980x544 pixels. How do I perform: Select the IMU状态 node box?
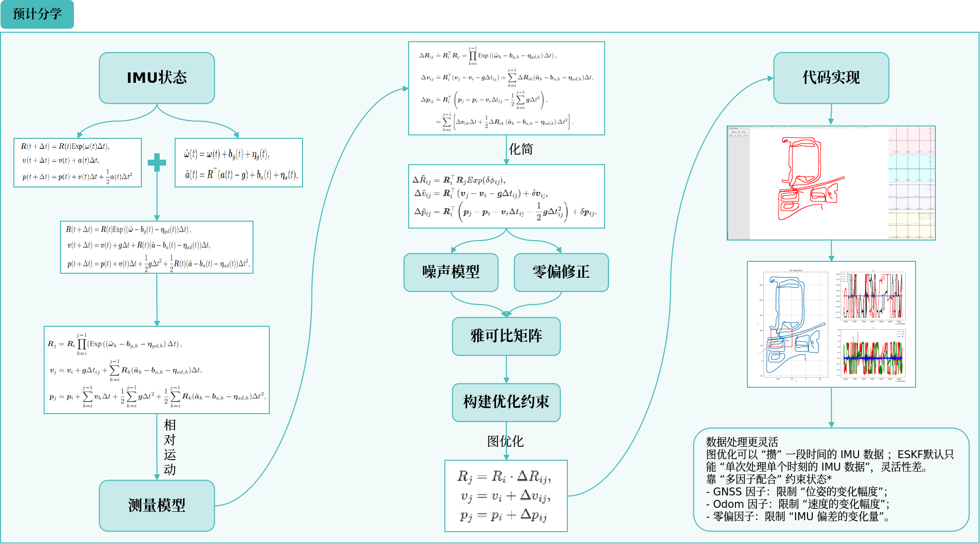coord(157,78)
